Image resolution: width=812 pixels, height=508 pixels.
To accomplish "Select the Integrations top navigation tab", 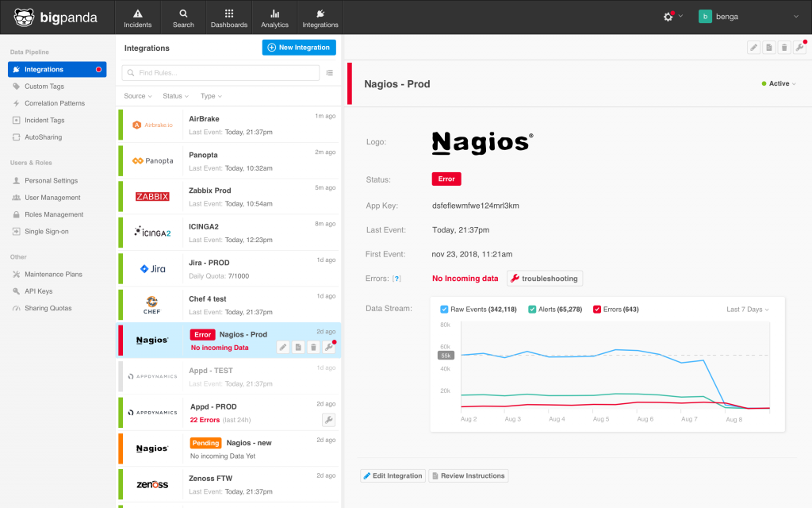I will pos(320,17).
